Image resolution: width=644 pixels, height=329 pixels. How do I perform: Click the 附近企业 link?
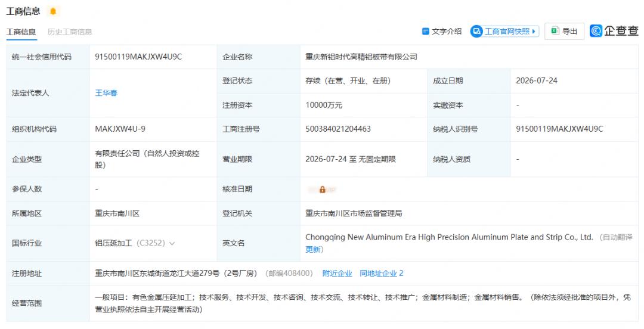coord(337,274)
